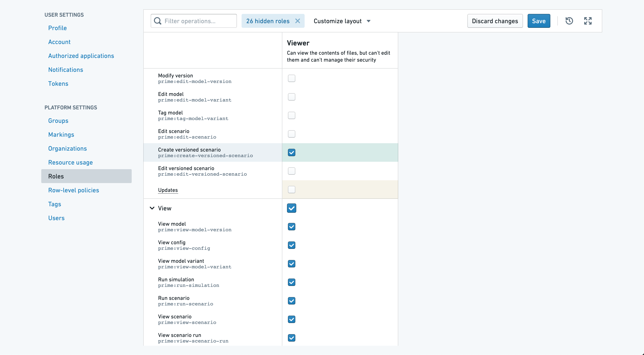
Task: Open the Users page
Action: [57, 218]
